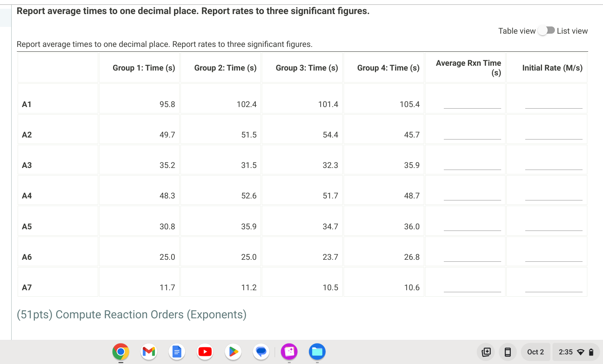
Task: Open Google Messages app
Action: point(261,352)
